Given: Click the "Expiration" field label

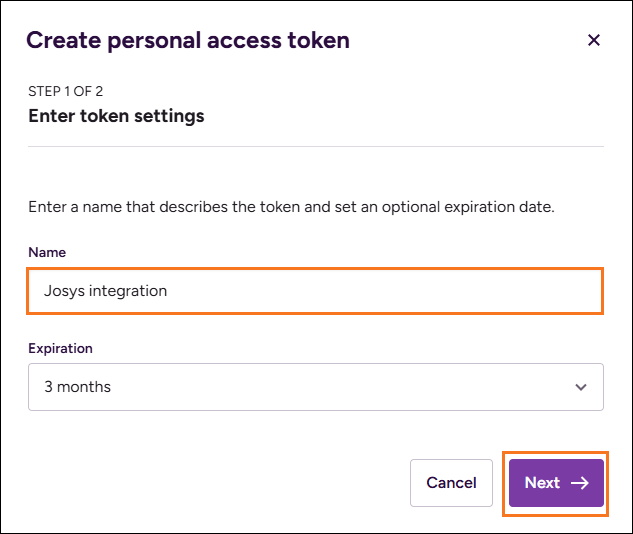Looking at the screenshot, I should coord(60,349).
